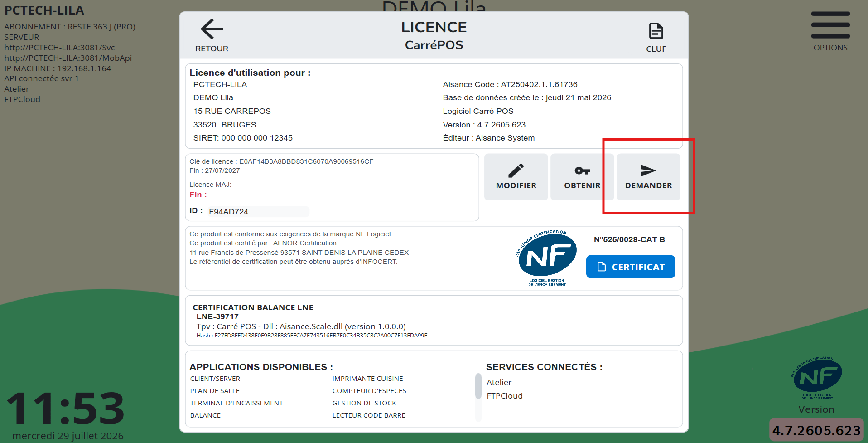Click '33520 BRUGES' line
The height and width of the screenshot is (443, 868).
tap(225, 125)
